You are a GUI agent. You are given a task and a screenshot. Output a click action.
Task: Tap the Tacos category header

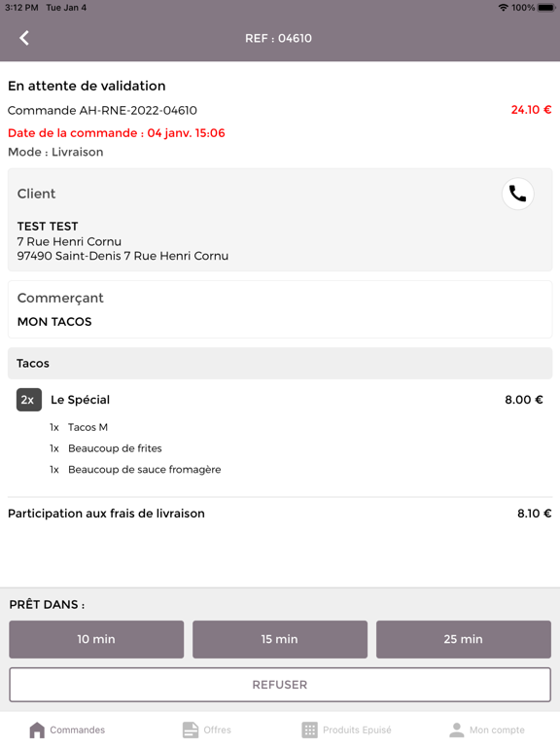pos(280,363)
